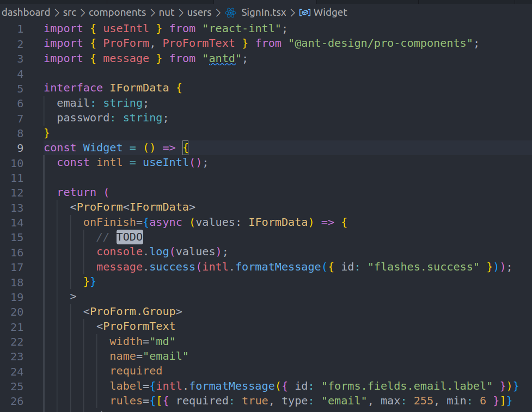Click the Widget symbol icon in breadcrumbs
The image size is (532, 412).
pos(305,12)
